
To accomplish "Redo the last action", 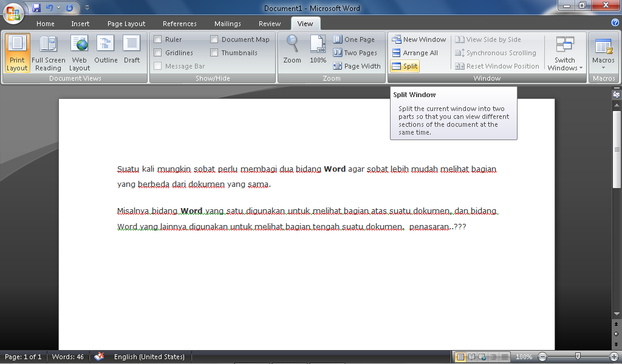I will [x=69, y=8].
